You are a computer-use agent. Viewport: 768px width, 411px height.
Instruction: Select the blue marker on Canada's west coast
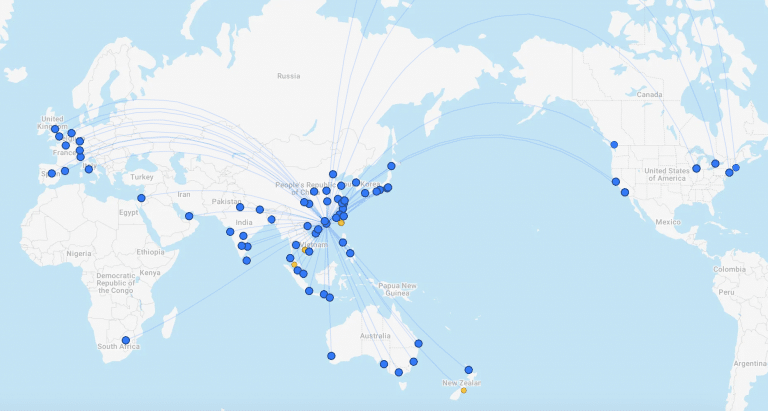tap(614, 145)
